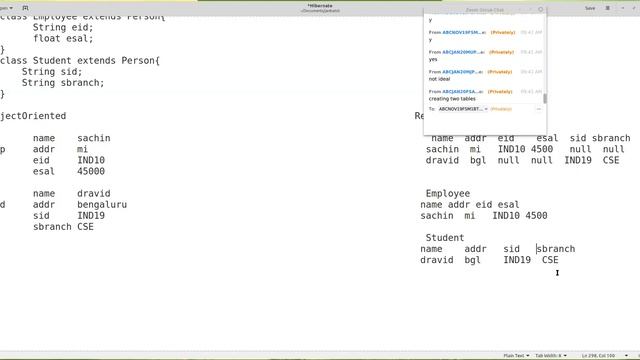Viewport: 640px width, 360px height.
Task: Open the gedit hamburger menu icon
Action: click(x=607, y=8)
